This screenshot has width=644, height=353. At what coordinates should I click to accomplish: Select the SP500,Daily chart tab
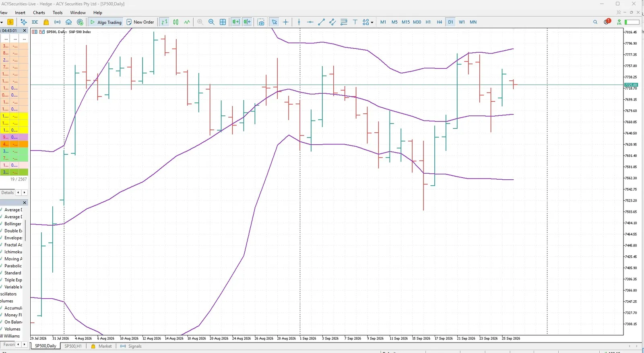point(45,346)
